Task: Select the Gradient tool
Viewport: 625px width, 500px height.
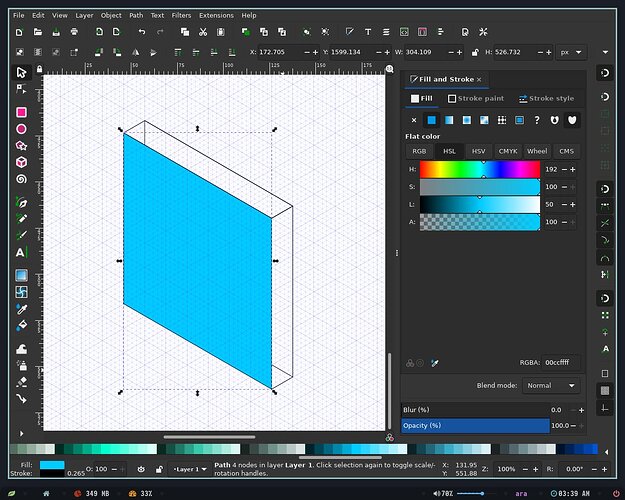Action: click(22, 276)
